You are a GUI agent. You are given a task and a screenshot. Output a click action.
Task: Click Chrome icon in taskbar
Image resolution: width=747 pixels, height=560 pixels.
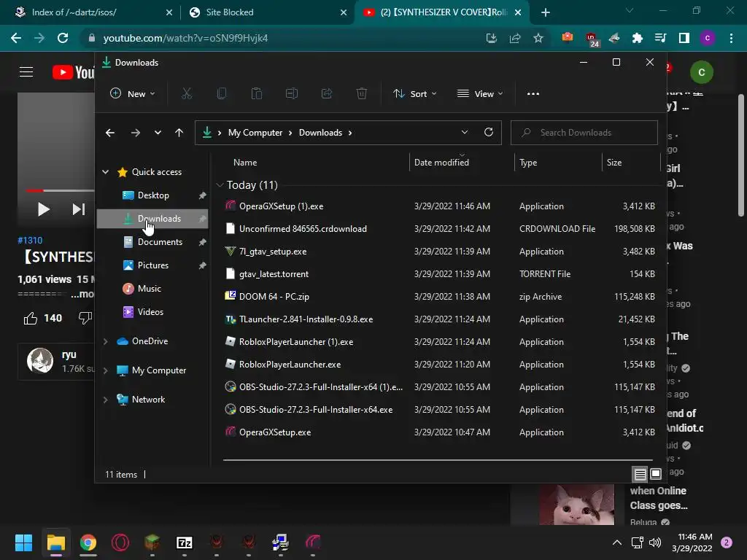point(88,542)
